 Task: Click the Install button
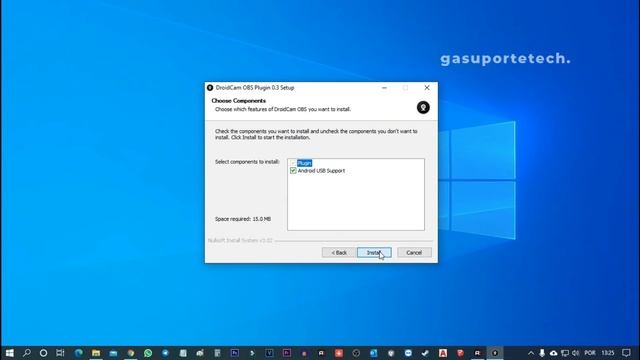pos(374,253)
